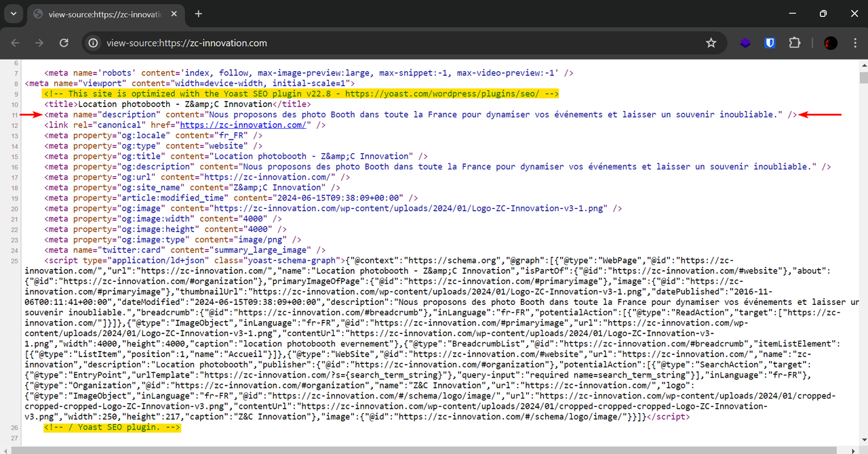Click the og:image:width 4000 line

pos(163,218)
